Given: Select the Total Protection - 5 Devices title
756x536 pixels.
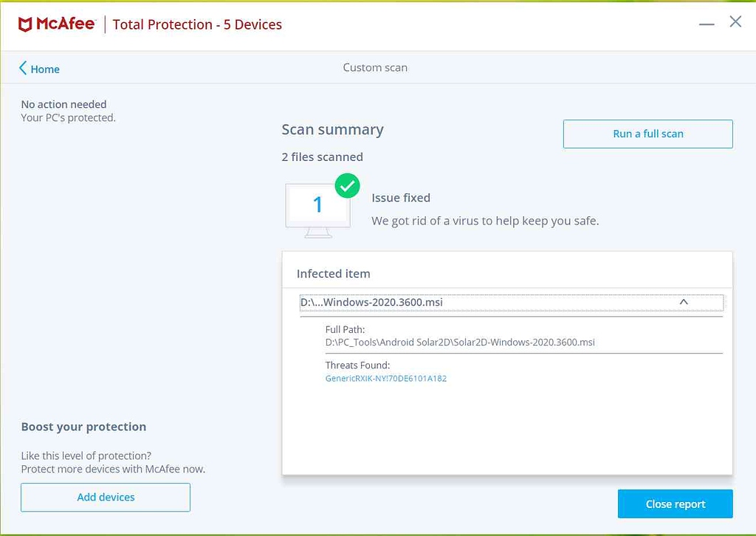Looking at the screenshot, I should 197,24.
